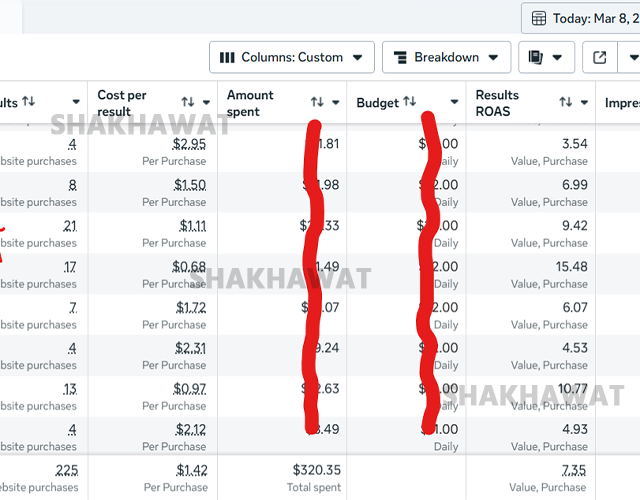Click ROAS value 3.54
The image size is (640, 500).
coord(575,144)
